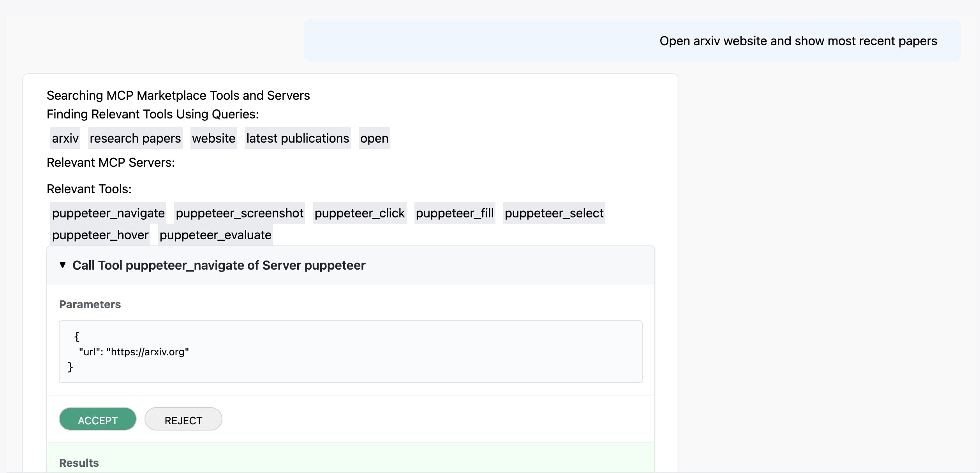Click the Results heading
Image resolution: width=980 pixels, height=473 pixels.
click(x=79, y=463)
